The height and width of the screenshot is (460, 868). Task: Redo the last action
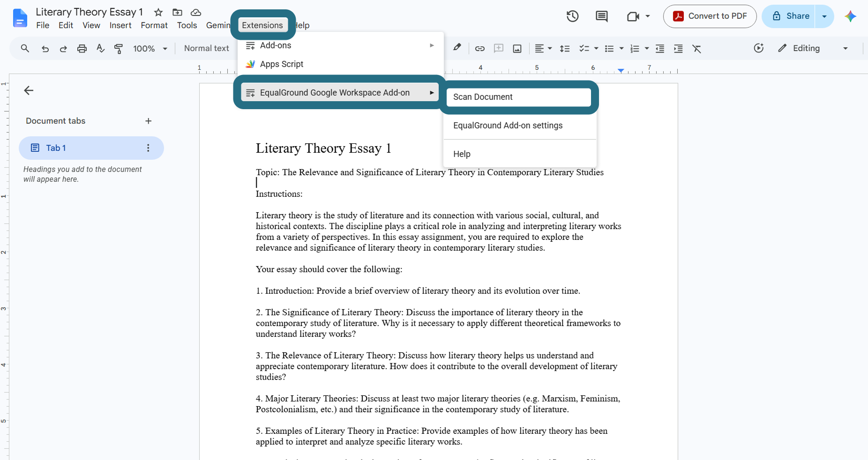click(63, 48)
